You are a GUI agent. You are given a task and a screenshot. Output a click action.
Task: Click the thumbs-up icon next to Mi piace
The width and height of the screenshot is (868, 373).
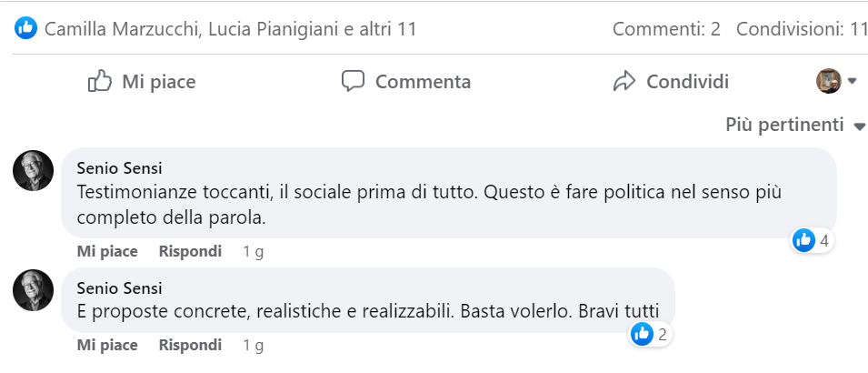[100, 81]
